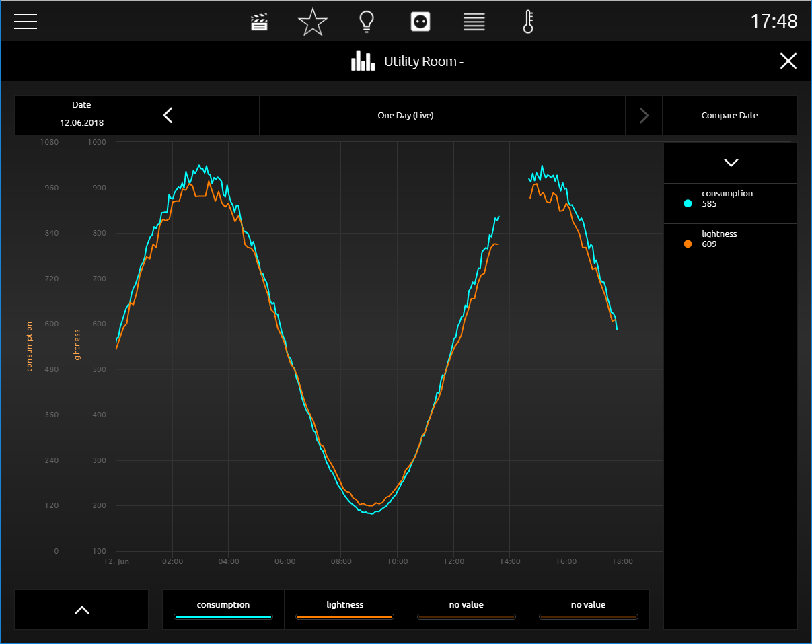This screenshot has width=812, height=644.
Task: Open the Date 12.06.2018 picker
Action: (x=81, y=115)
